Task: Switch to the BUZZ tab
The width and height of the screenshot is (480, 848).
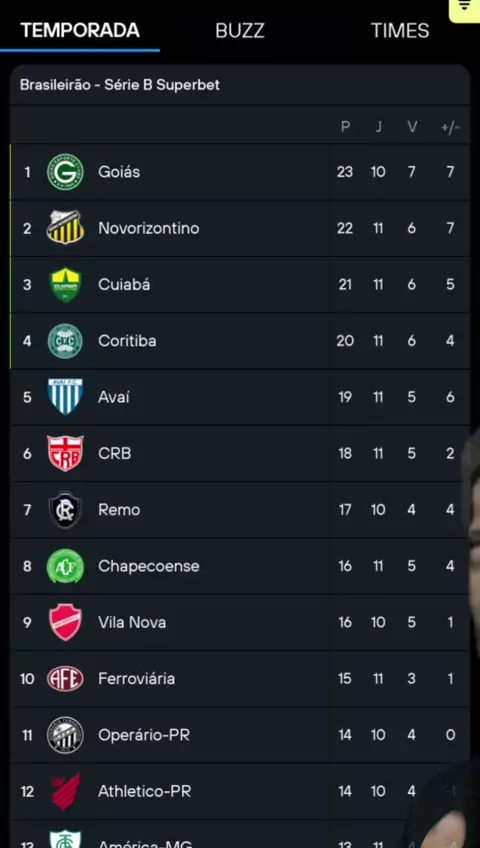Action: [240, 31]
